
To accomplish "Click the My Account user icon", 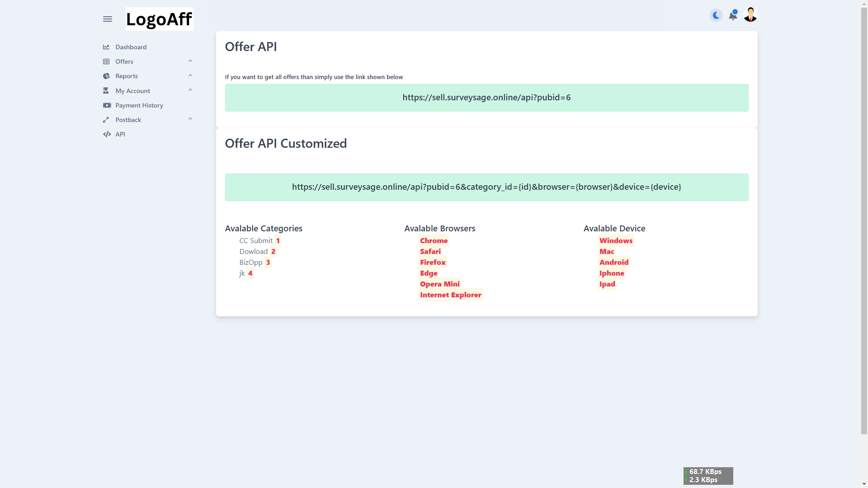I will click(x=106, y=91).
